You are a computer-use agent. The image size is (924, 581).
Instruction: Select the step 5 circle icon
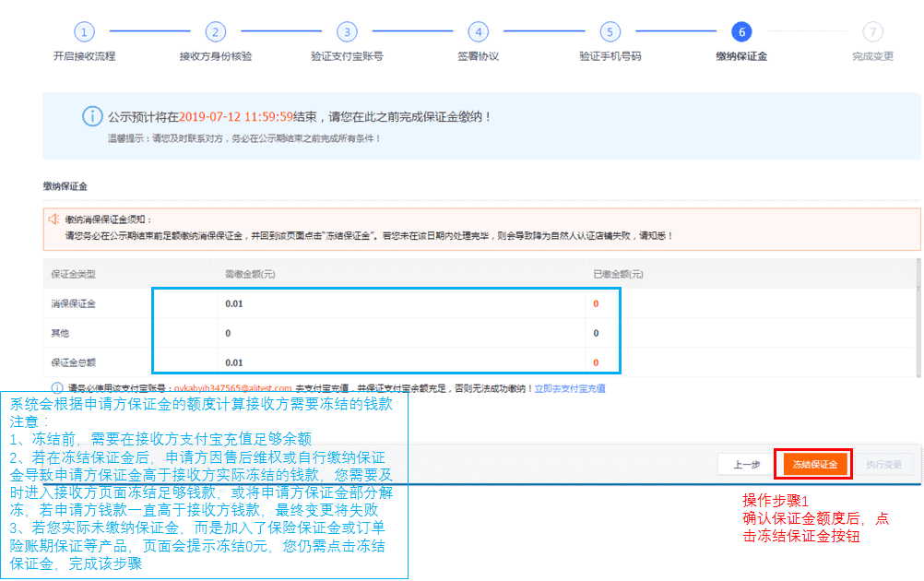[x=610, y=32]
